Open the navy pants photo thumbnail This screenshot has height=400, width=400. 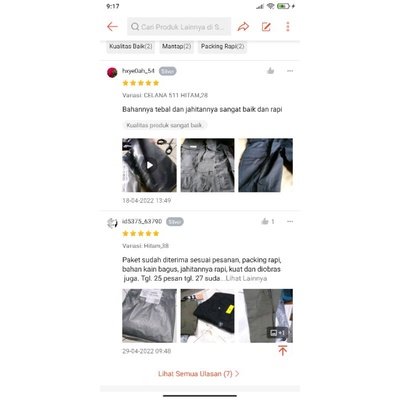266,165
